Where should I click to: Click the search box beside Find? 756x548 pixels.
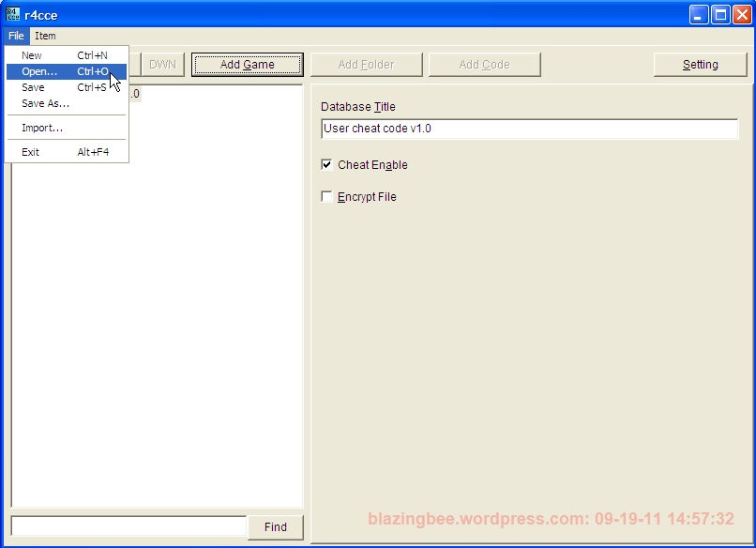(x=129, y=526)
